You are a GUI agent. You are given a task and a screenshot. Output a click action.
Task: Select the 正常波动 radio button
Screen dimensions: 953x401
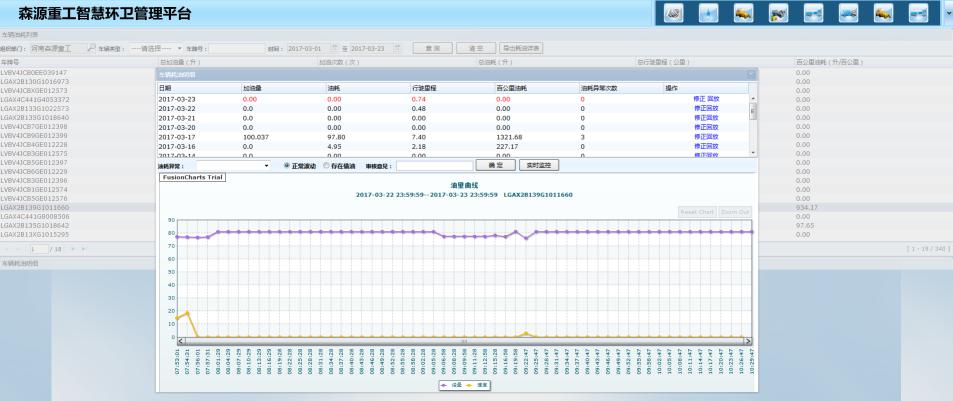click(x=288, y=165)
